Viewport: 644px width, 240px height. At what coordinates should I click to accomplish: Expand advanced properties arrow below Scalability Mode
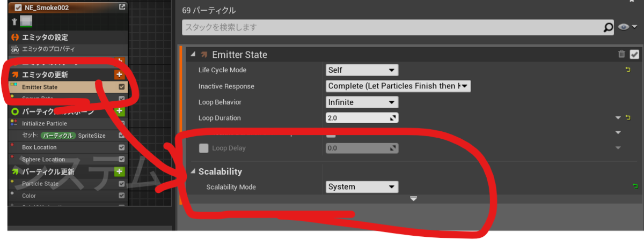(x=413, y=199)
